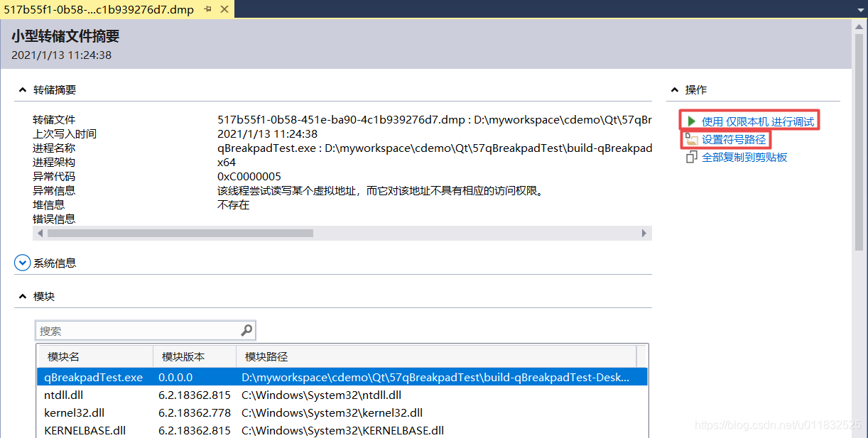Image resolution: width=868 pixels, height=438 pixels.
Task: Click the 异常代码 label
Action: (54, 176)
